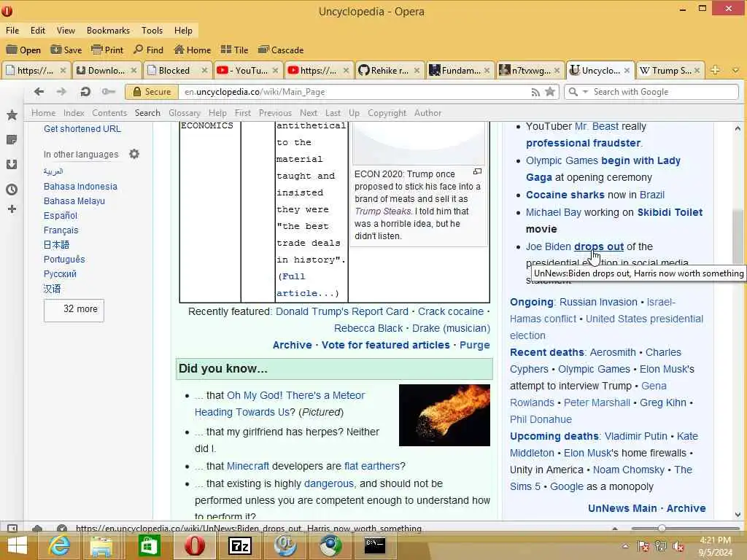
Task: Click the plus icon in sidebar
Action: coord(12,209)
